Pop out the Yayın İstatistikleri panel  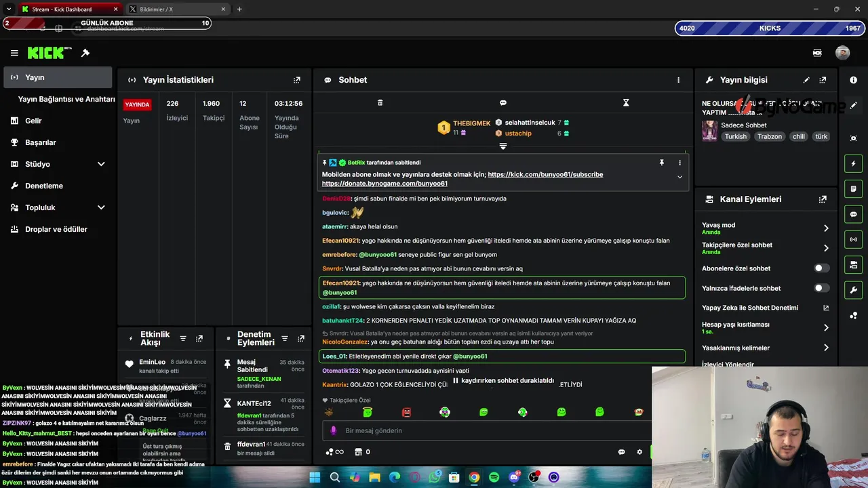point(296,80)
